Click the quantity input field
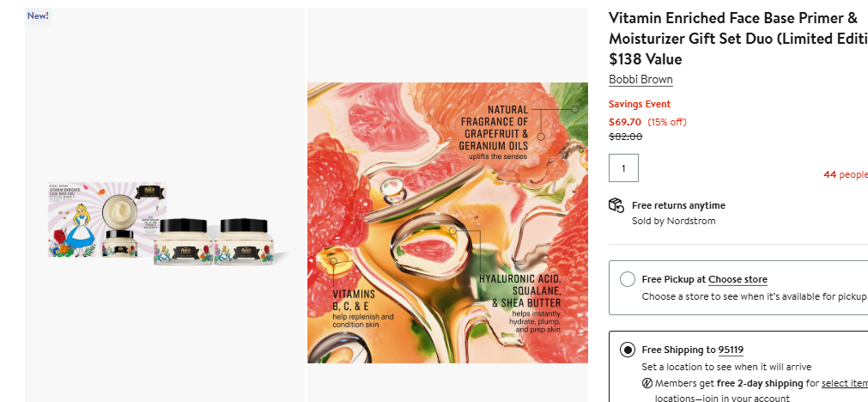Screen dimensions: 868x402 623,168
